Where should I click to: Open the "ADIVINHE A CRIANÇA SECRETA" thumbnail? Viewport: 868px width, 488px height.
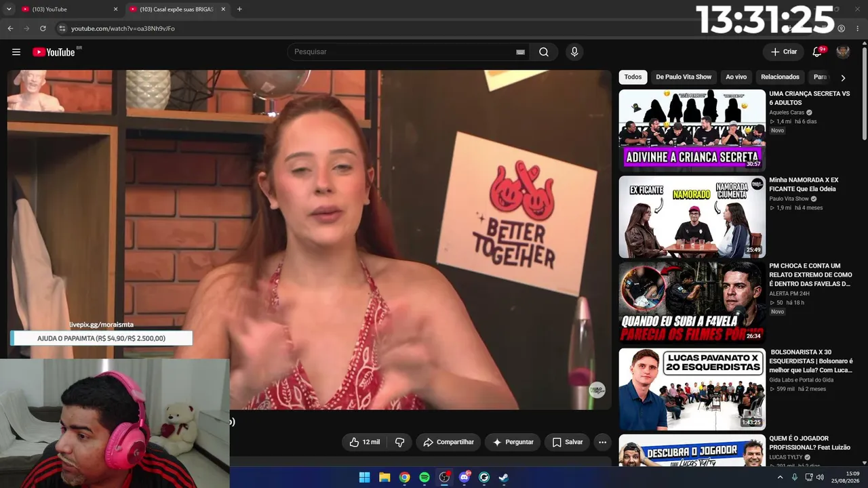click(x=692, y=129)
